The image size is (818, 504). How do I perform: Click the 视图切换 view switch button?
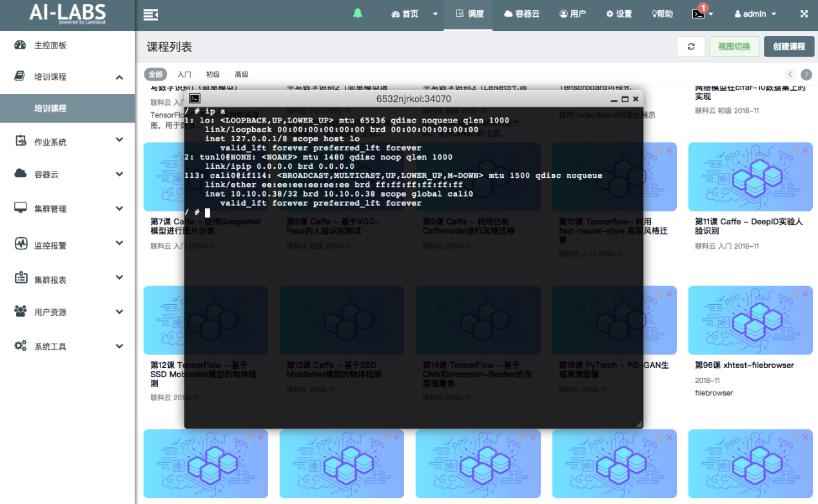pos(734,46)
